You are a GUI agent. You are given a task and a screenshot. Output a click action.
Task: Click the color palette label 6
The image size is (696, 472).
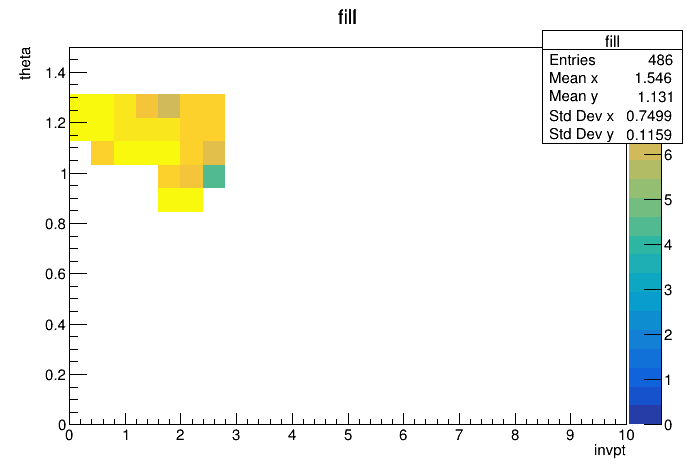[x=668, y=155]
